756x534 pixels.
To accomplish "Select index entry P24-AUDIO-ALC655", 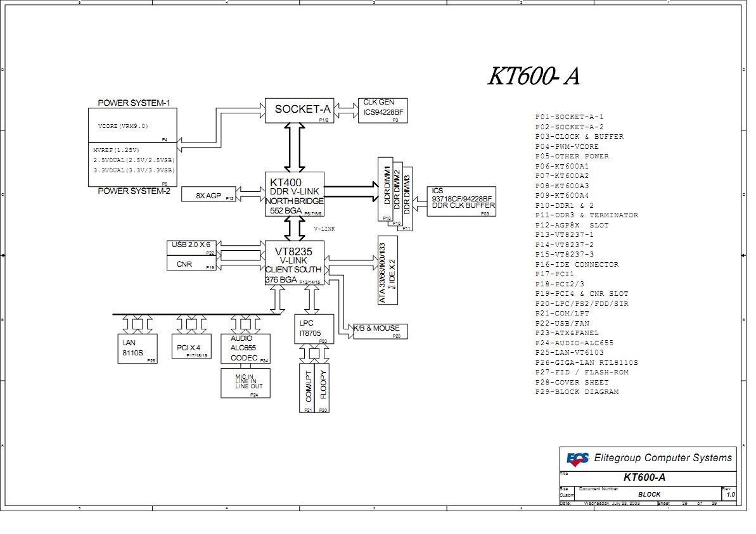I will pyautogui.click(x=574, y=343).
